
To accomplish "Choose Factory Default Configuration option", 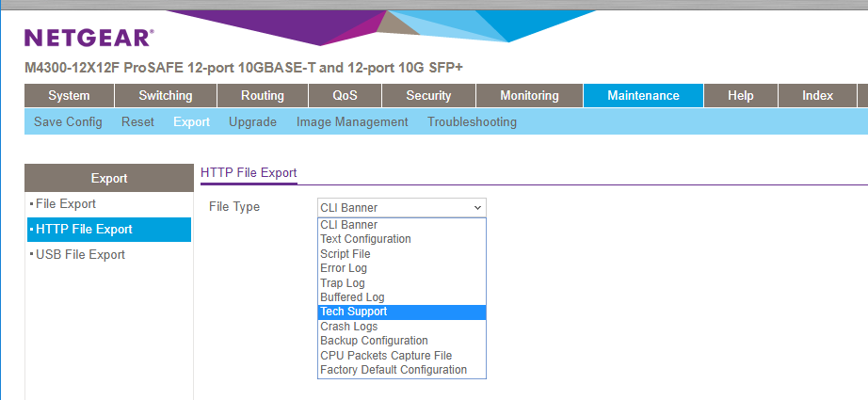I will [x=402, y=370].
